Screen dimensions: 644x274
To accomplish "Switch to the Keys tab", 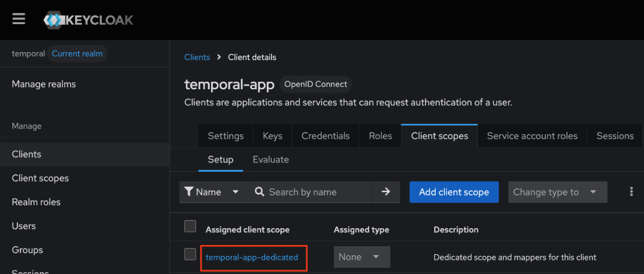I will point(272,136).
